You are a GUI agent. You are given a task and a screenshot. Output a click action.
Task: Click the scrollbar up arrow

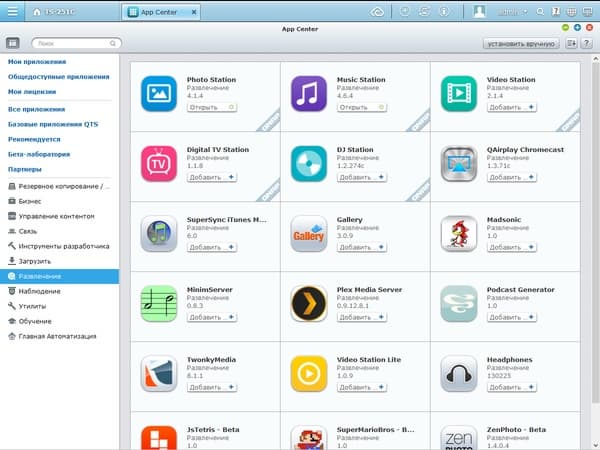coord(595,59)
